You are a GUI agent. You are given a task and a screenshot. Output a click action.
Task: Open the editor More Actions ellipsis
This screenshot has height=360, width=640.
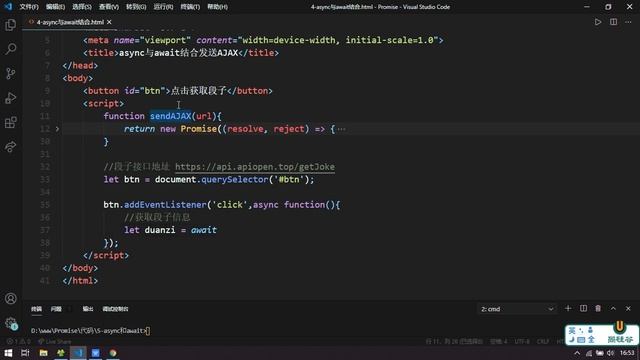628,22
